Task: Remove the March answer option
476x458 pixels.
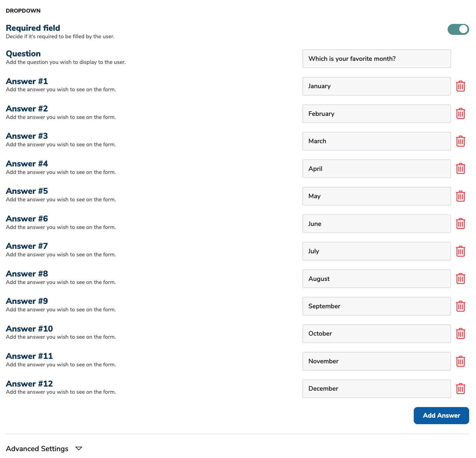Action: [460, 141]
